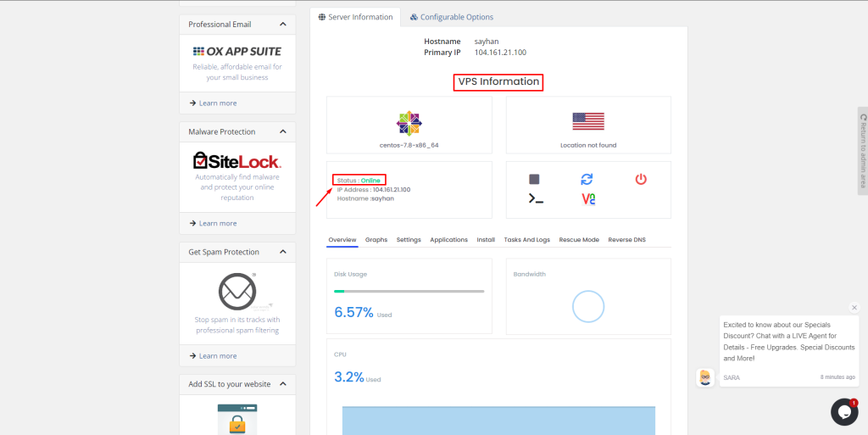Open the SSH console terminal icon

(535, 198)
